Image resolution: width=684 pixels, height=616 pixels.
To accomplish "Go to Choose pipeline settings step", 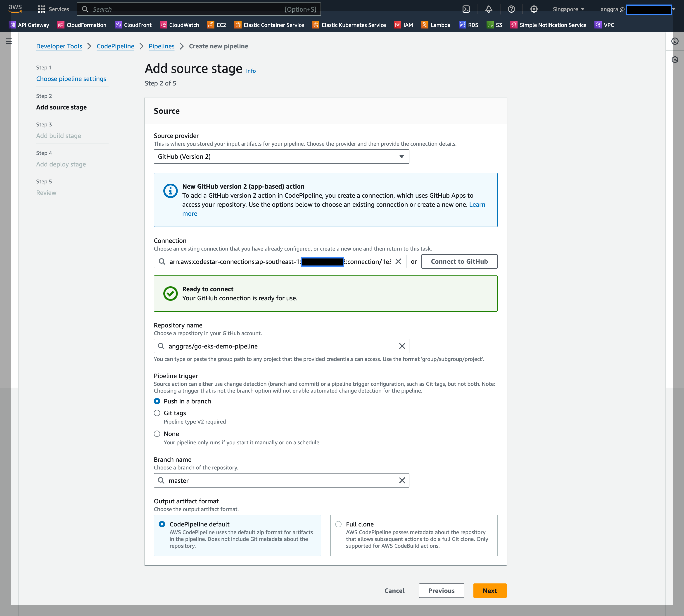I will [71, 78].
